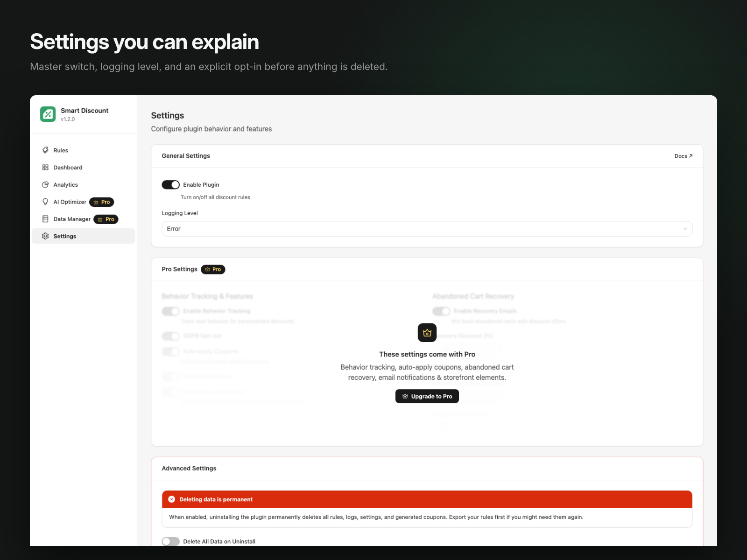Click the Upgrade to Pro button
Screen dimensions: 747x560
tap(427, 396)
